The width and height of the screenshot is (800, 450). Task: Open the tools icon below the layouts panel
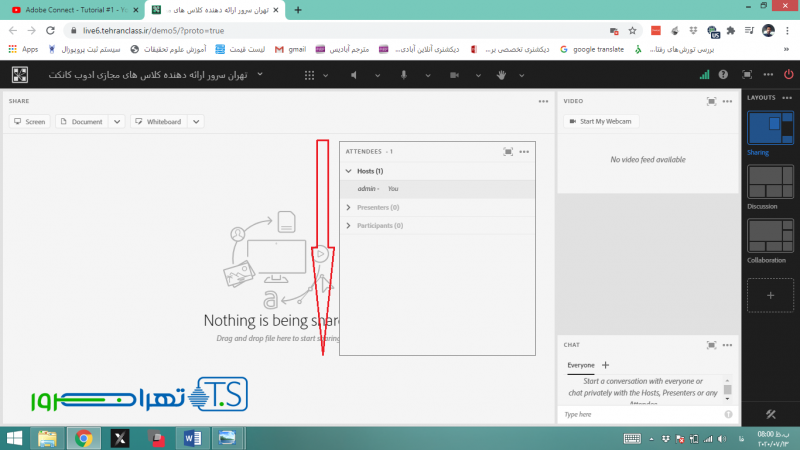coord(771,414)
